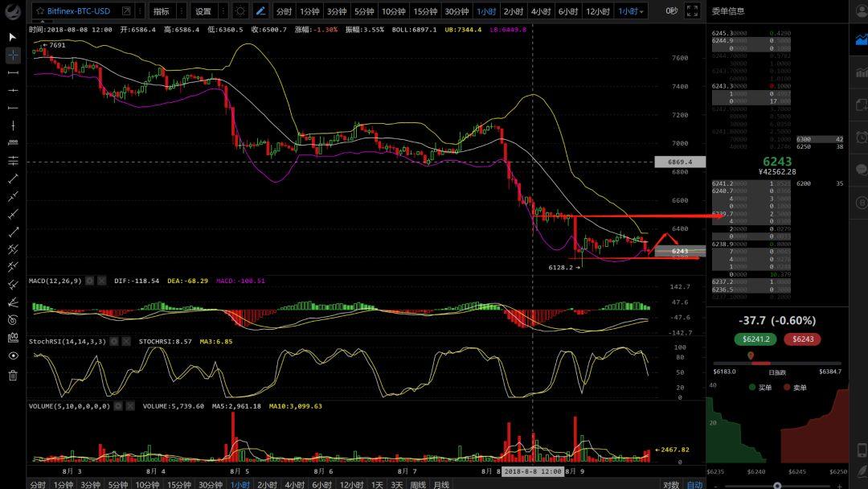Toggle 买单 series in depth legend

click(x=760, y=388)
